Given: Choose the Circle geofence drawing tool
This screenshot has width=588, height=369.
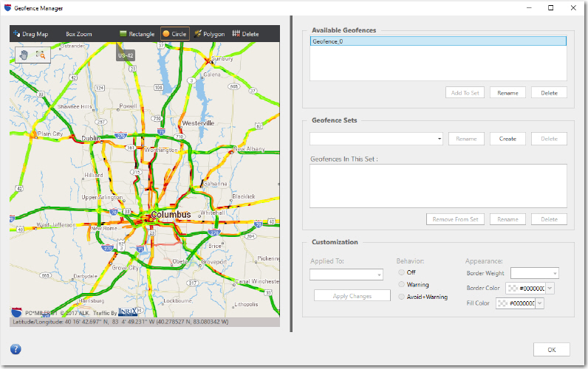Looking at the screenshot, I should click(x=175, y=34).
